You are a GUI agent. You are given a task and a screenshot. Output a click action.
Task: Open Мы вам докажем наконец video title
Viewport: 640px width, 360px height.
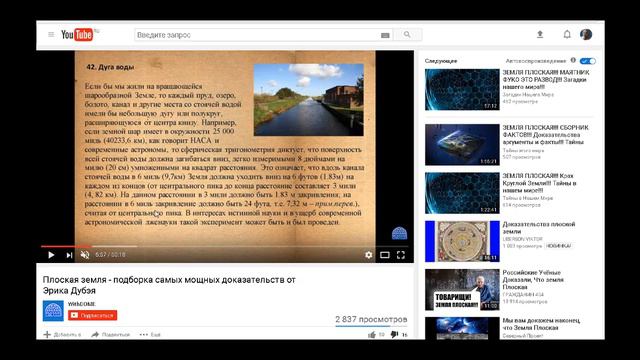pos(541,324)
